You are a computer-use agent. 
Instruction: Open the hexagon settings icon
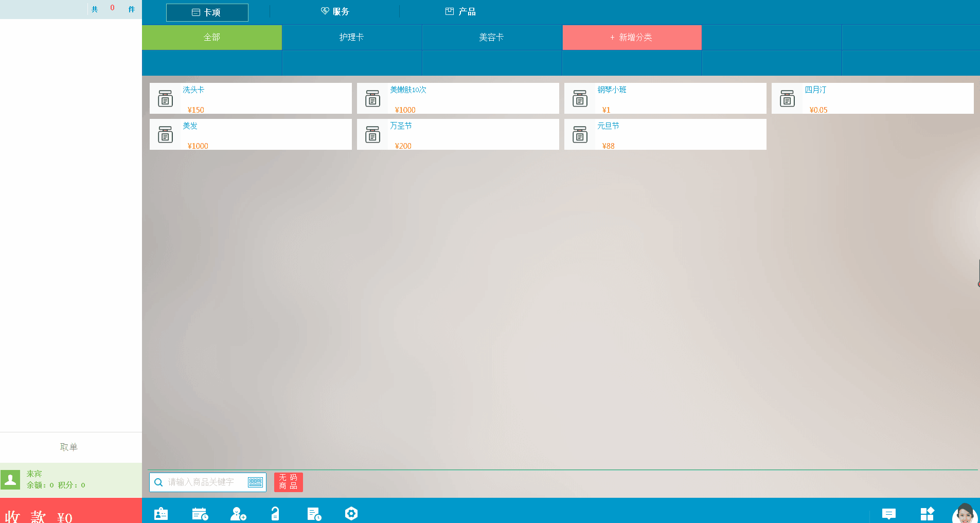[x=351, y=514]
